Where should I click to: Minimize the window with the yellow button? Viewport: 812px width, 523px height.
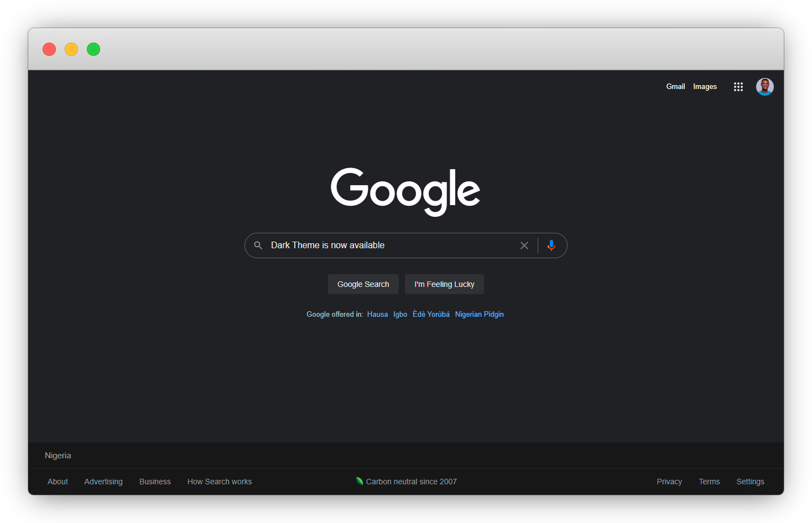pos(71,49)
